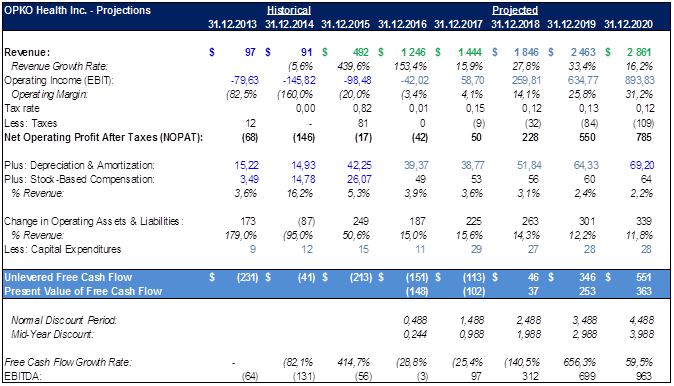Click the 'Less: Taxes' row label

[31, 123]
